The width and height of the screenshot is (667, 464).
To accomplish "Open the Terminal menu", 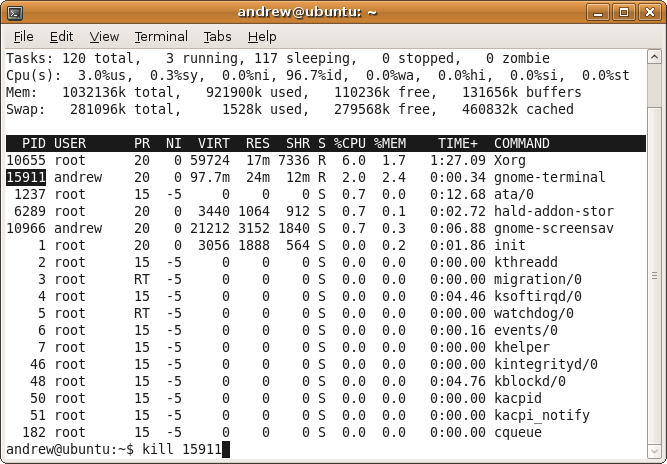I will (161, 37).
